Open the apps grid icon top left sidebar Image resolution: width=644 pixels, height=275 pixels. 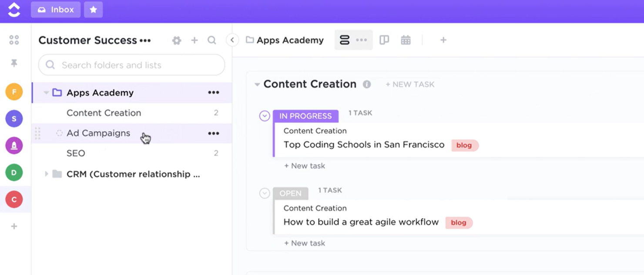13,40
